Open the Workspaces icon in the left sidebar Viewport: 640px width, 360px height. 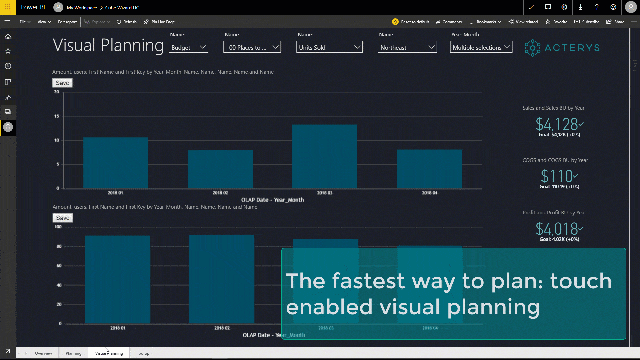click(x=8, y=111)
